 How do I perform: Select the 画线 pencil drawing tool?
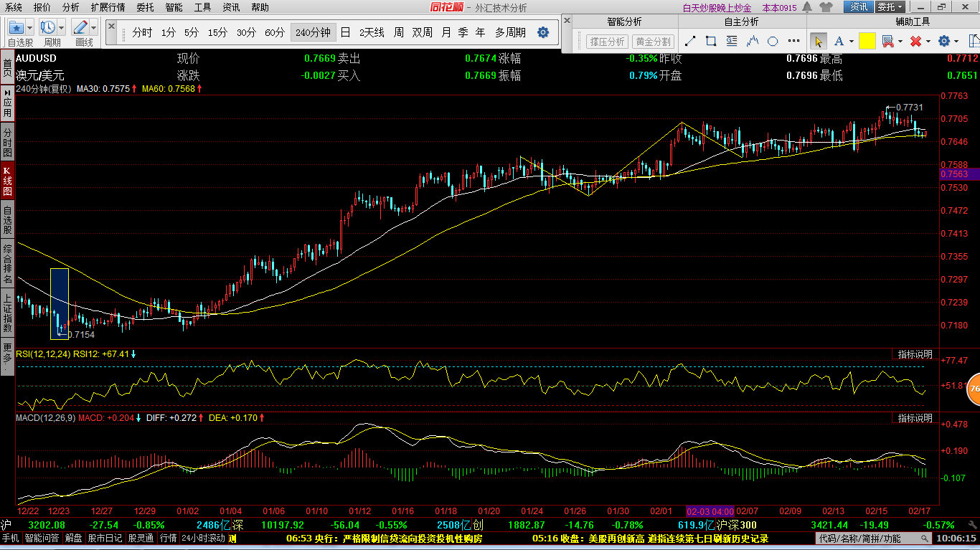(80, 27)
